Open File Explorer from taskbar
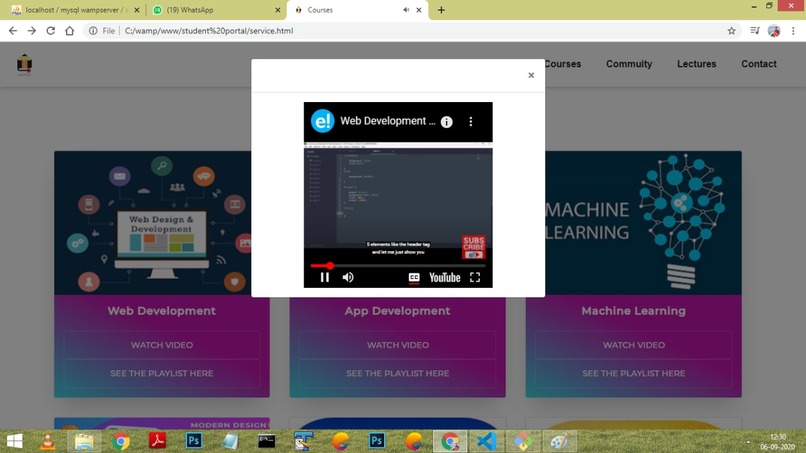This screenshot has height=453, width=806. click(x=84, y=441)
